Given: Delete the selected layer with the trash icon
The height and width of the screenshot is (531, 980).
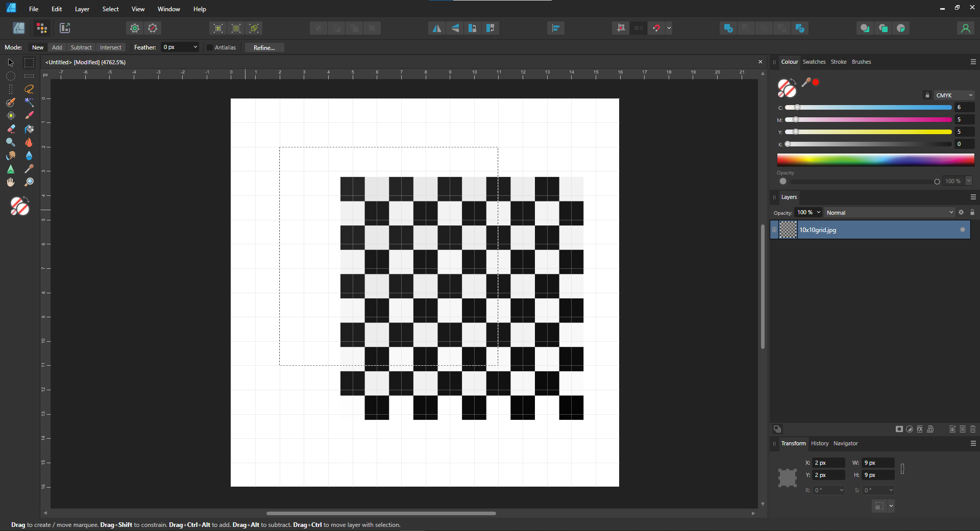Looking at the screenshot, I should point(972,429).
